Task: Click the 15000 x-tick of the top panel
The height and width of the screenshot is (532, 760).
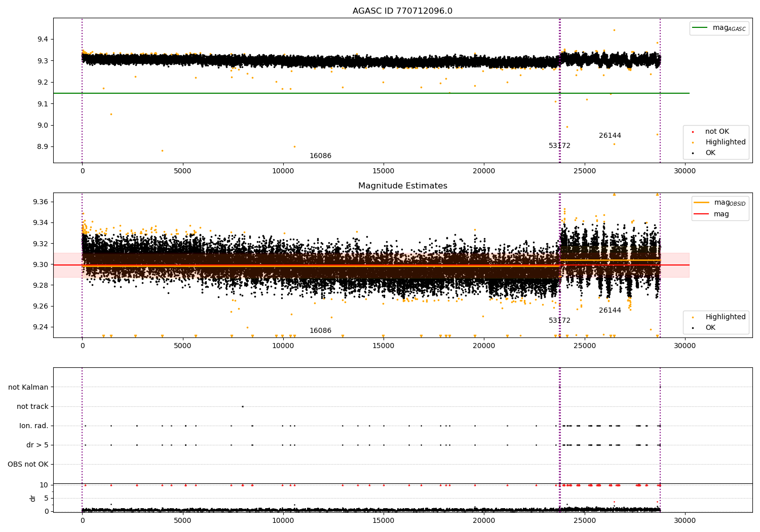Action: (x=383, y=171)
